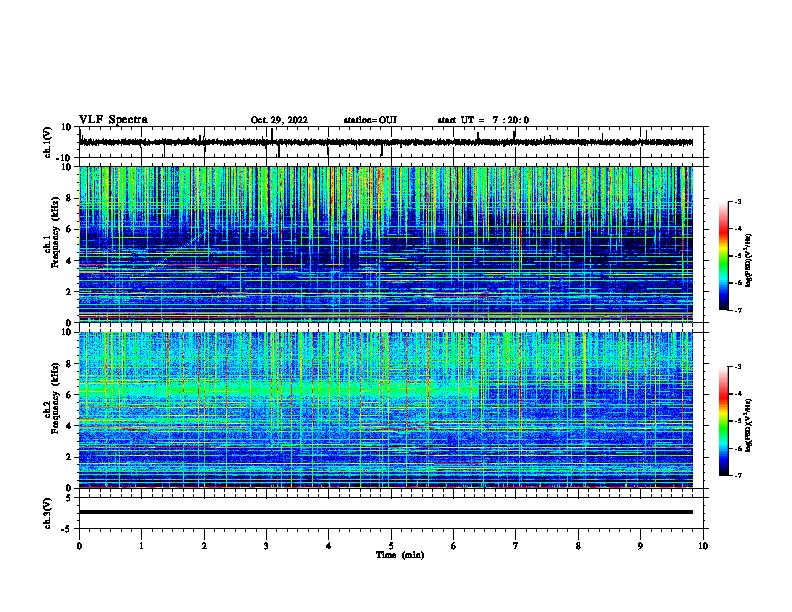Click the "-3" tick on ch.1 colorbar
Screen dimensions: 792x612
tap(738, 201)
